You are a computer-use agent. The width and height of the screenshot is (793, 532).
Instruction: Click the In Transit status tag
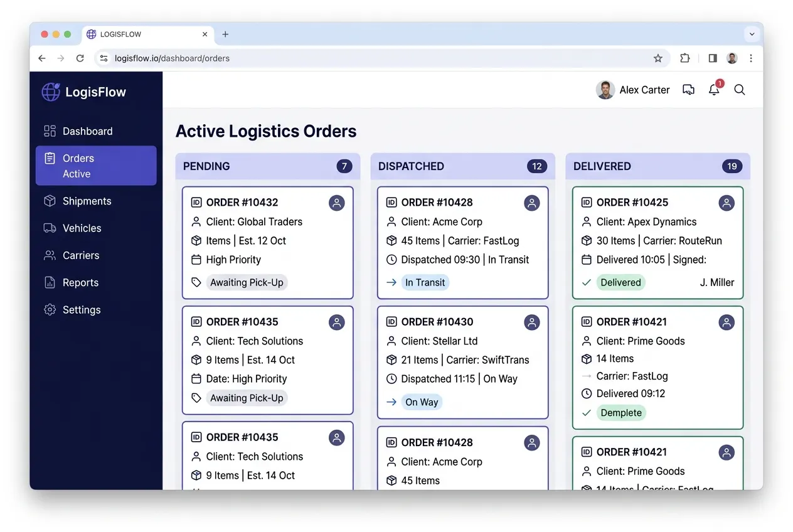tap(425, 282)
